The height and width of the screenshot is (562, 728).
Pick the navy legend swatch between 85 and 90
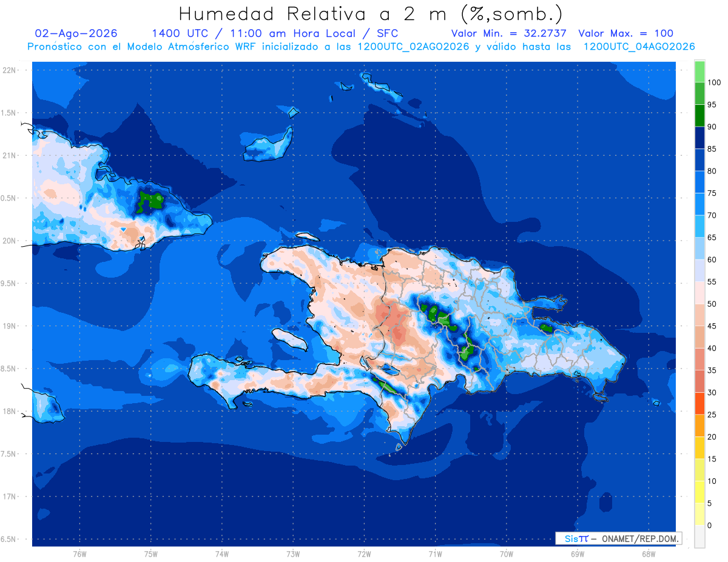pos(699,138)
